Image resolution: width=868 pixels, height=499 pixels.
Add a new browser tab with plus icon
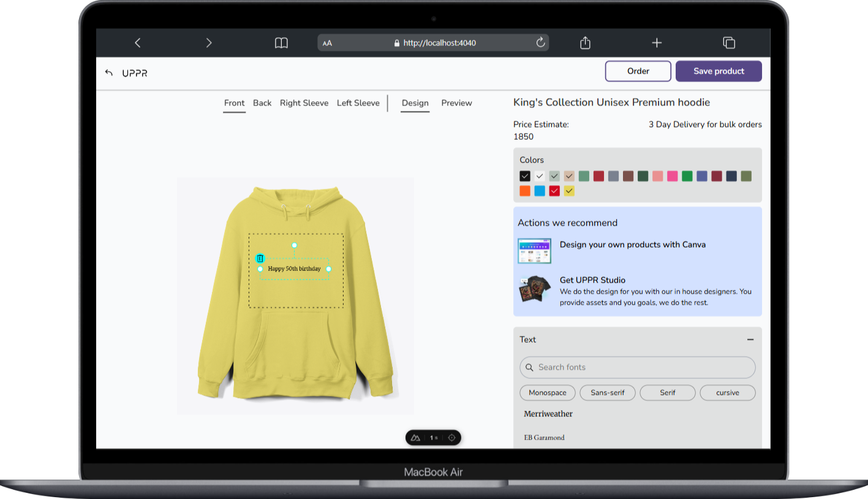(657, 42)
